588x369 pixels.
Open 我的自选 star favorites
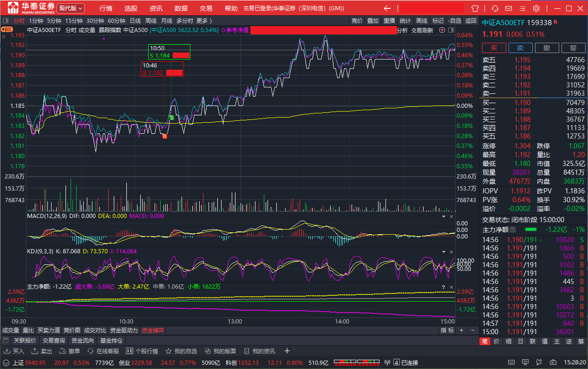coord(182,351)
